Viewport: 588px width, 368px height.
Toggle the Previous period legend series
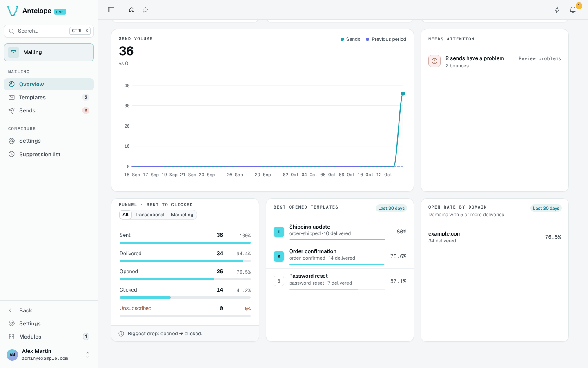(386, 39)
